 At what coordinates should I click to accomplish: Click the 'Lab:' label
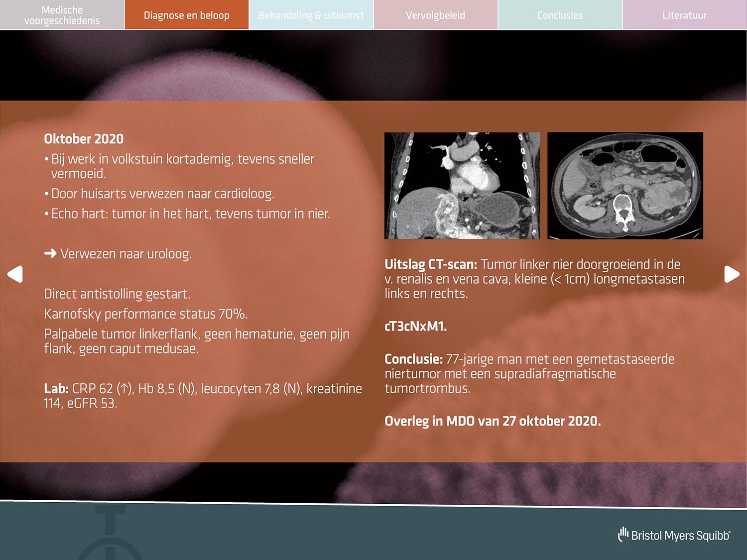coord(56,388)
